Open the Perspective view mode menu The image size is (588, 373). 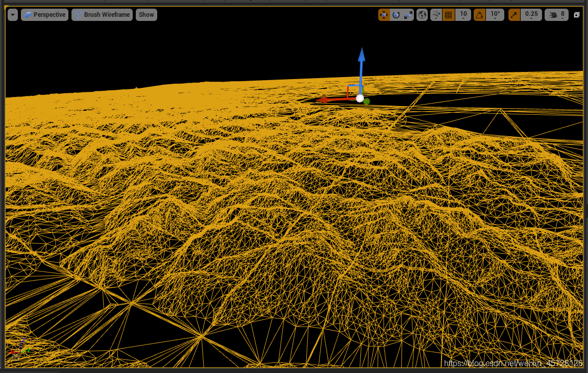(44, 15)
